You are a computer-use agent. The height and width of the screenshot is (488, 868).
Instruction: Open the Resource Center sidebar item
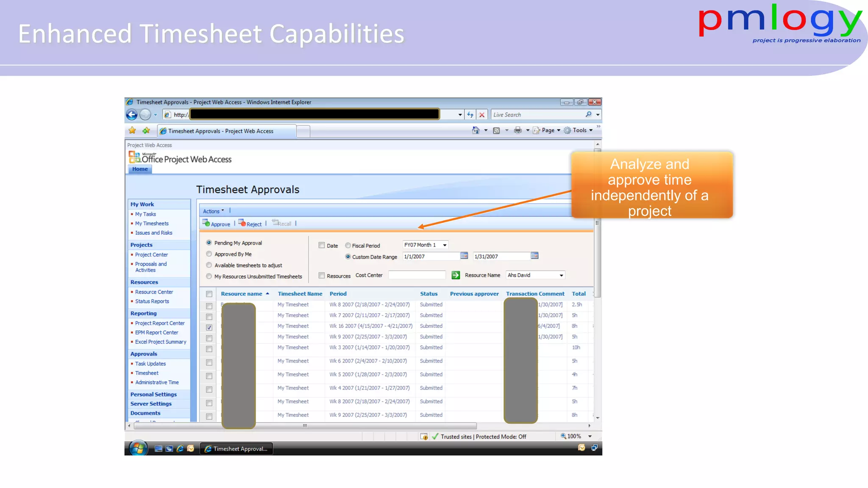coord(154,292)
